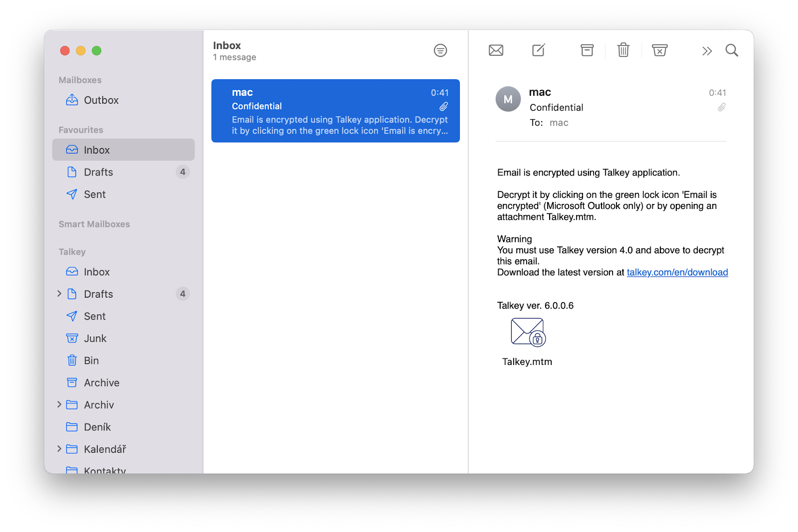This screenshot has width=798, height=532.
Task: Archive the selected message from the toolbar
Action: (587, 50)
